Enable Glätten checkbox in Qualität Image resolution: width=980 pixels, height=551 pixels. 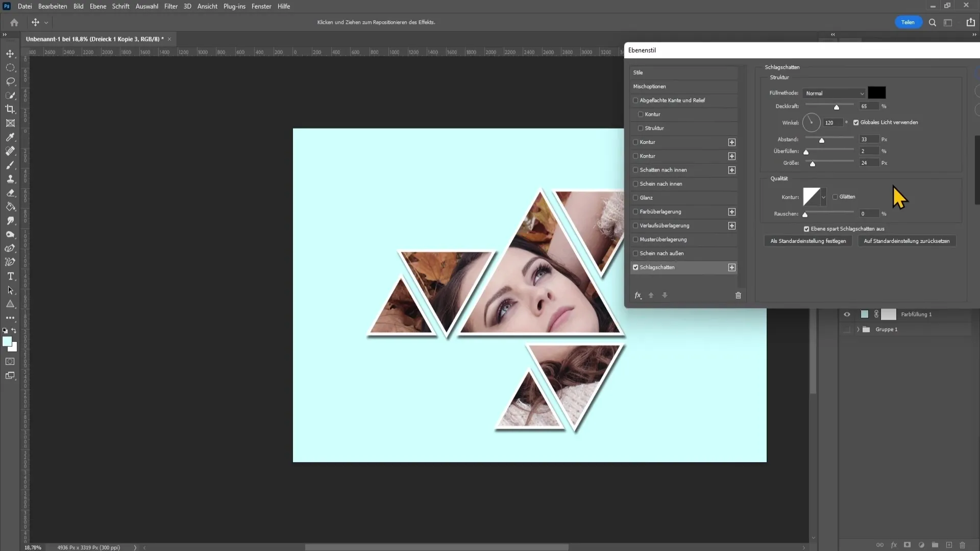[x=835, y=196]
